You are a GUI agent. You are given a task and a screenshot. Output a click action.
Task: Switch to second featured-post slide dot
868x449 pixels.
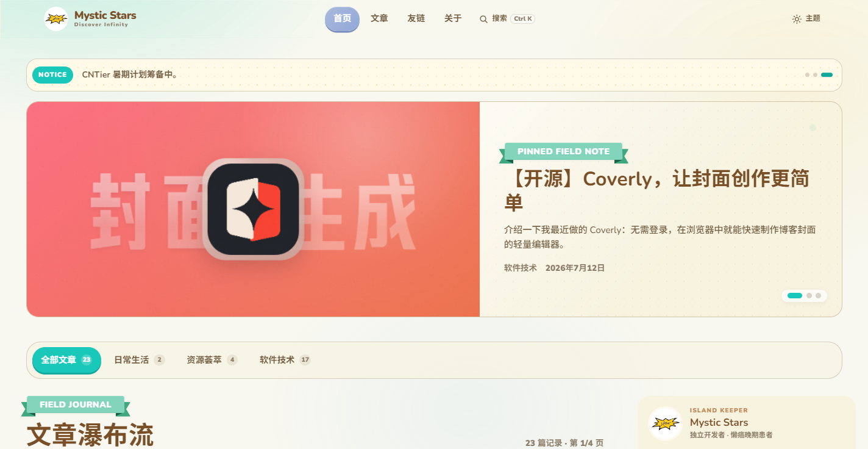tap(809, 295)
